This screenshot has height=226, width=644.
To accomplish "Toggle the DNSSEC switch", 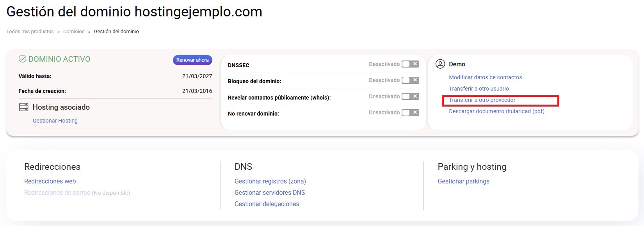I will (410, 64).
